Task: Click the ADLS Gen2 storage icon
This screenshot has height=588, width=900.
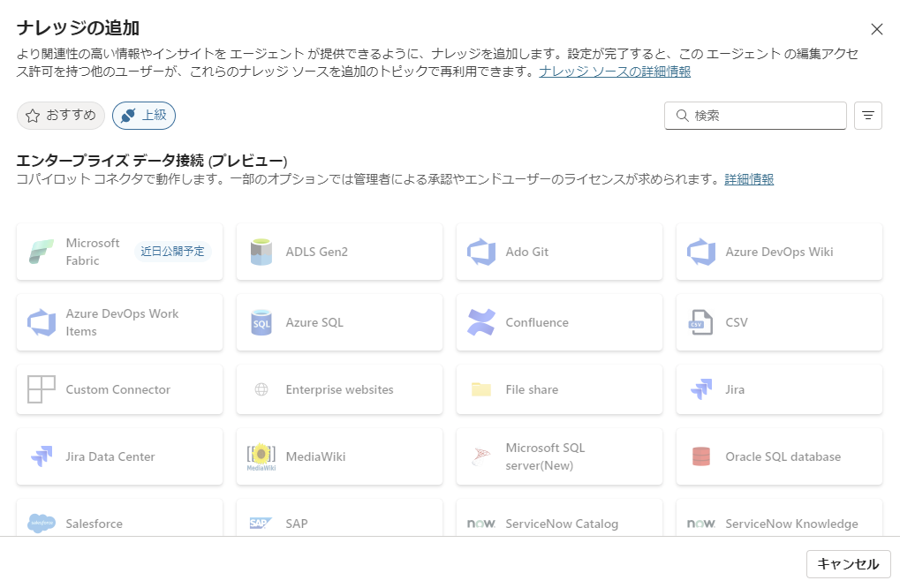Action: click(x=261, y=252)
